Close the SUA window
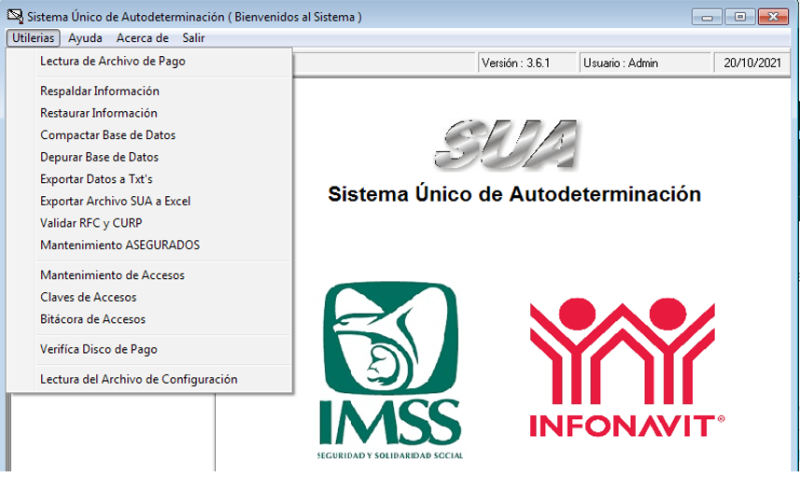800x477 pixels. point(773,17)
